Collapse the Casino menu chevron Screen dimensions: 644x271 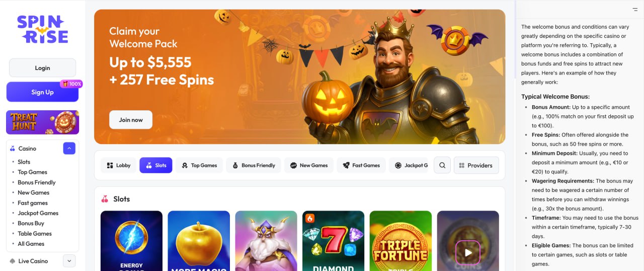click(x=69, y=149)
